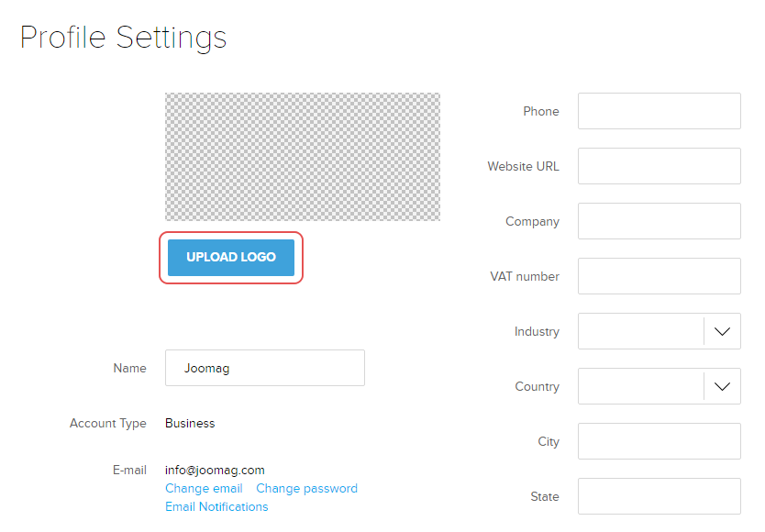This screenshot has width=765, height=532.
Task: Focus the Website URL text box
Action: point(659,166)
